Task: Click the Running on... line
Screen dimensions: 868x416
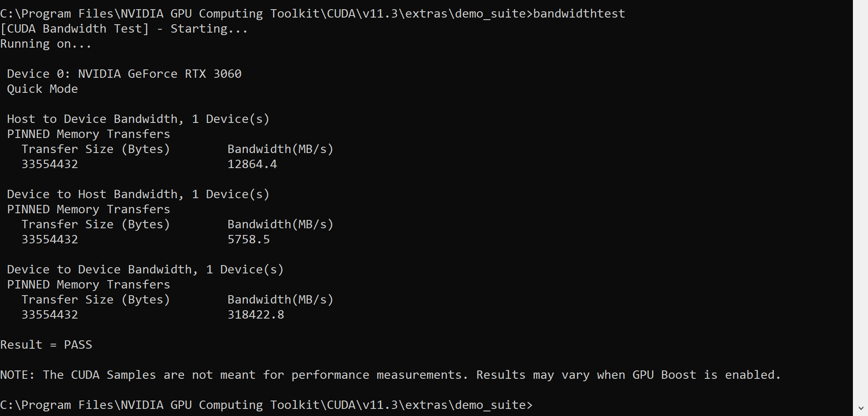Action: pos(46,44)
